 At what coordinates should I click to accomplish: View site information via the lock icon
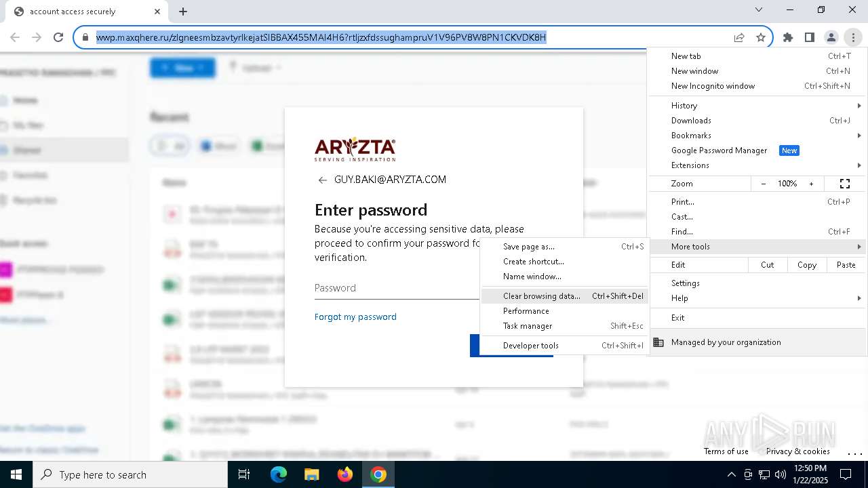[x=85, y=38]
